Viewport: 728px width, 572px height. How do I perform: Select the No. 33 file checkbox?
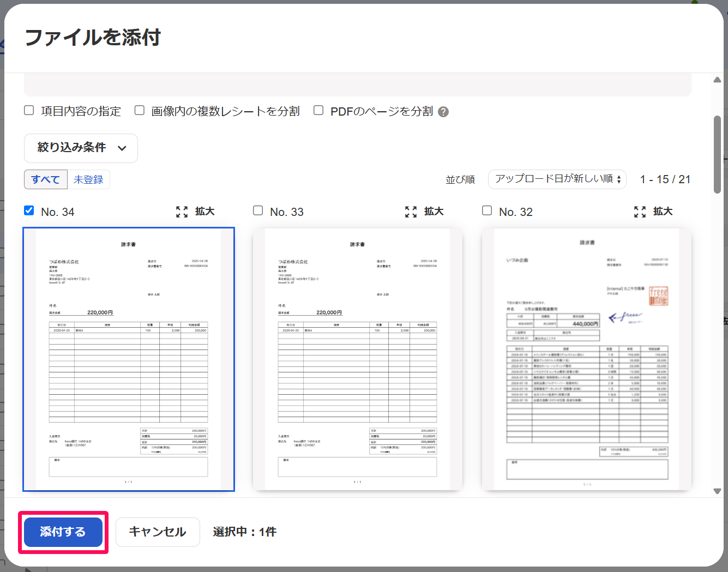(258, 210)
